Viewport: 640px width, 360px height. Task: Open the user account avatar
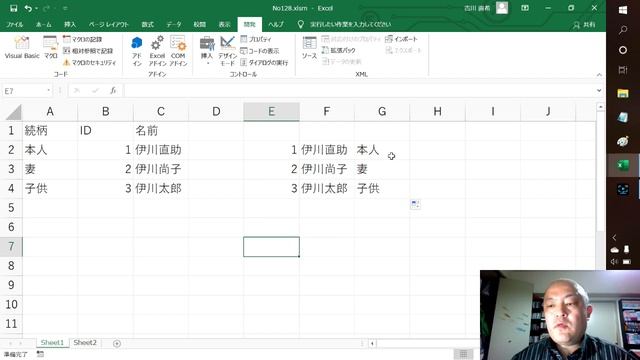click(502, 8)
